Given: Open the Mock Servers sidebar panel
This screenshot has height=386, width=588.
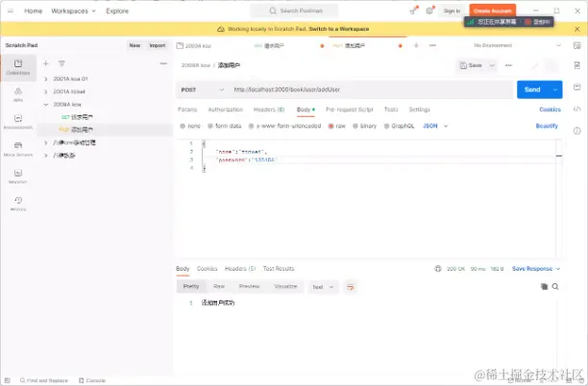Looking at the screenshot, I should coord(18,149).
